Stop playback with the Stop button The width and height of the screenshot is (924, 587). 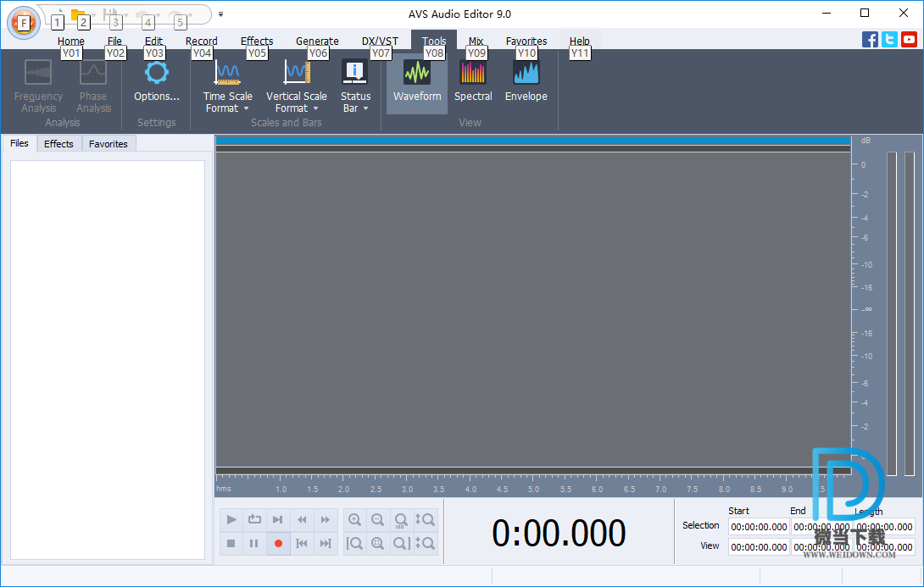231,544
